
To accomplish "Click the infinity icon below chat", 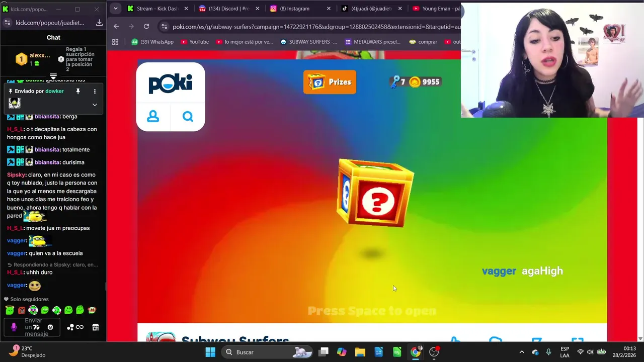I will [x=79, y=327].
